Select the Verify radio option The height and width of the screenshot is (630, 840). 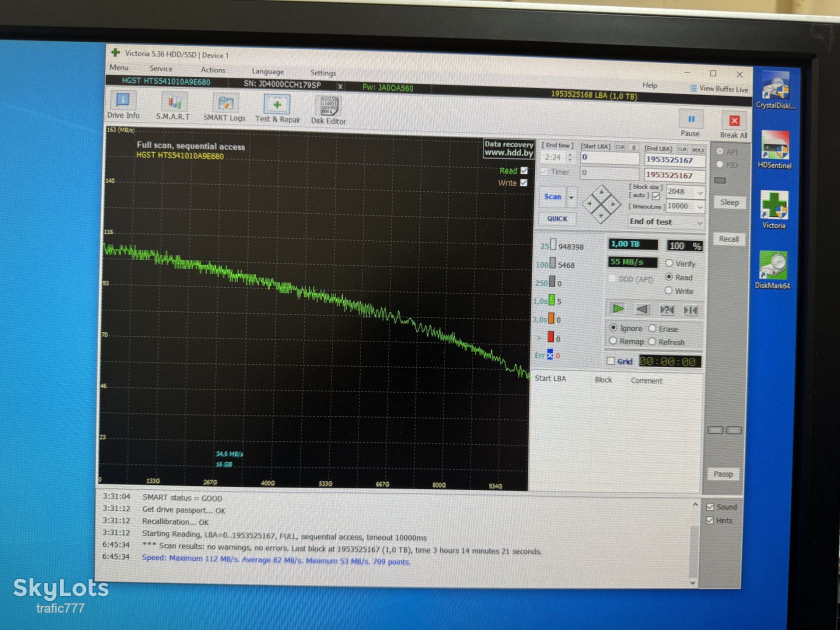point(669,263)
